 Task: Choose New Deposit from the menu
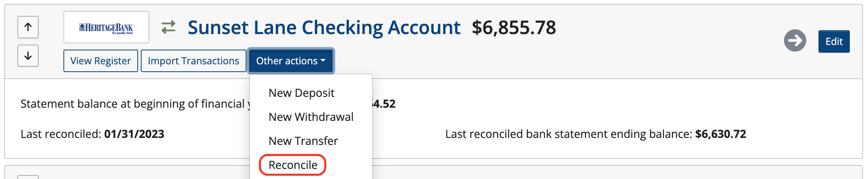(x=301, y=93)
